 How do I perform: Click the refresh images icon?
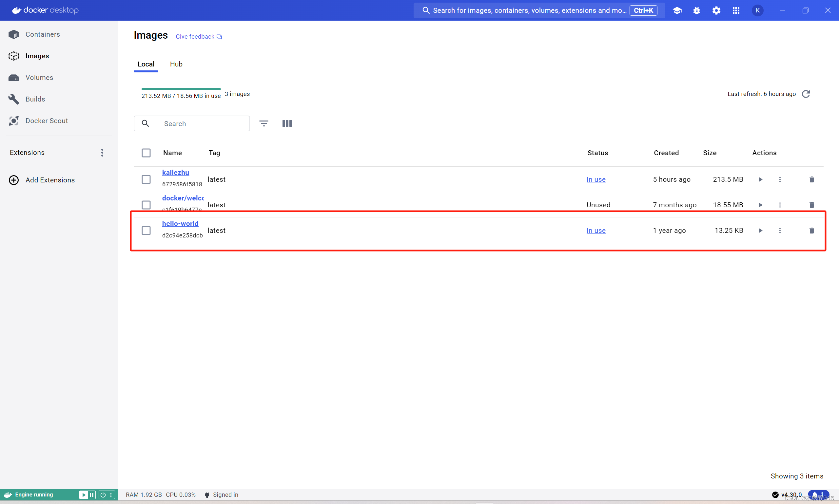(806, 94)
